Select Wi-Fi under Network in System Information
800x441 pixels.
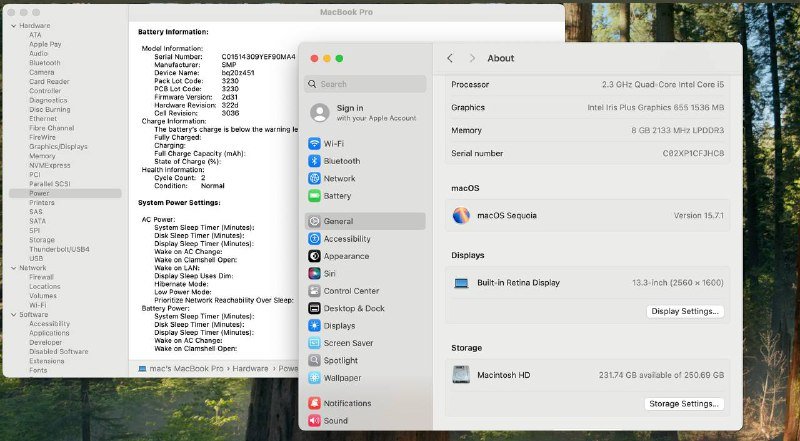tap(37, 305)
